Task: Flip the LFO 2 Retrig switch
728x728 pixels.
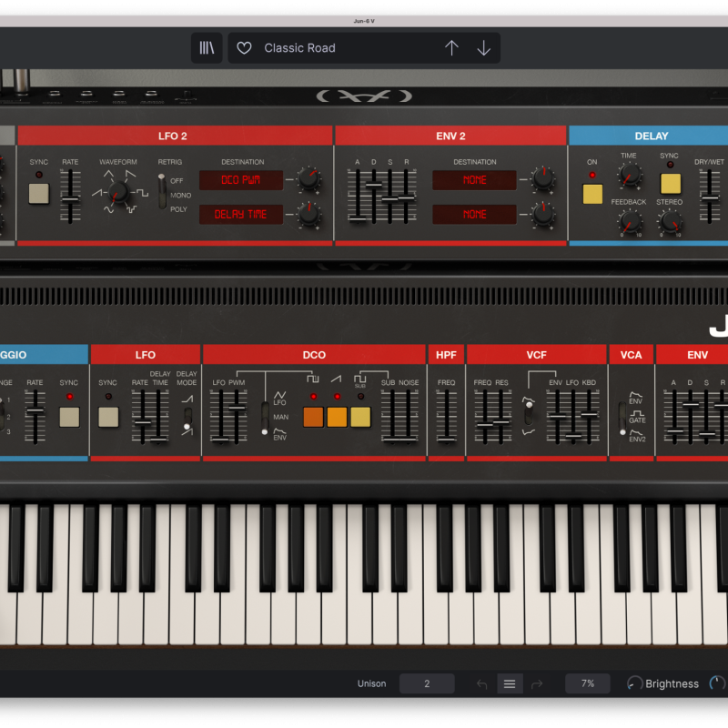Action: pos(162,192)
